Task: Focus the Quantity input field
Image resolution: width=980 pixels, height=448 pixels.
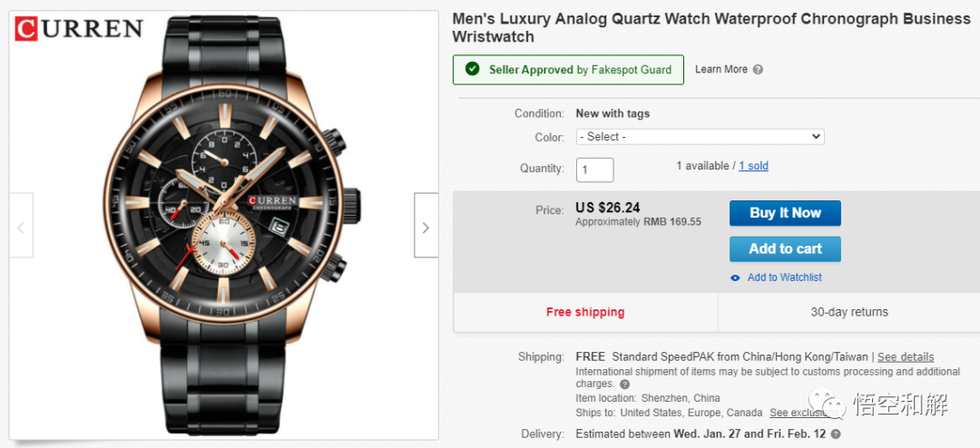Action: pyautogui.click(x=594, y=170)
